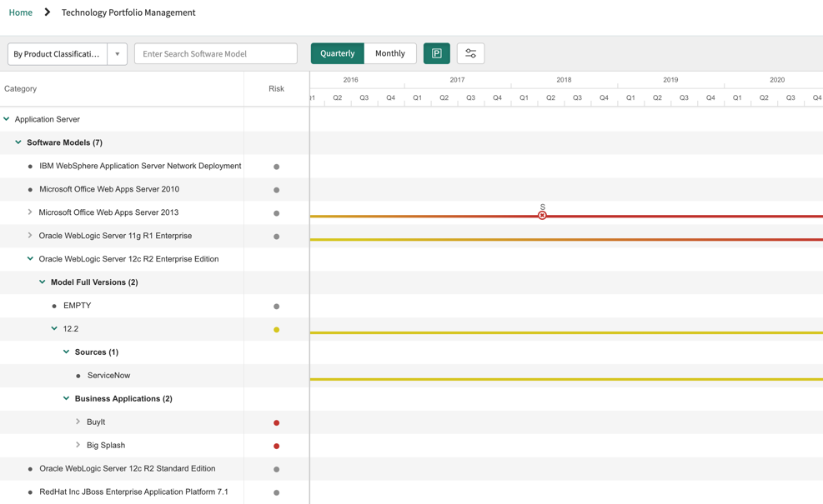
Task: Click the breadcrumb arrow after Home
Action: (x=48, y=12)
